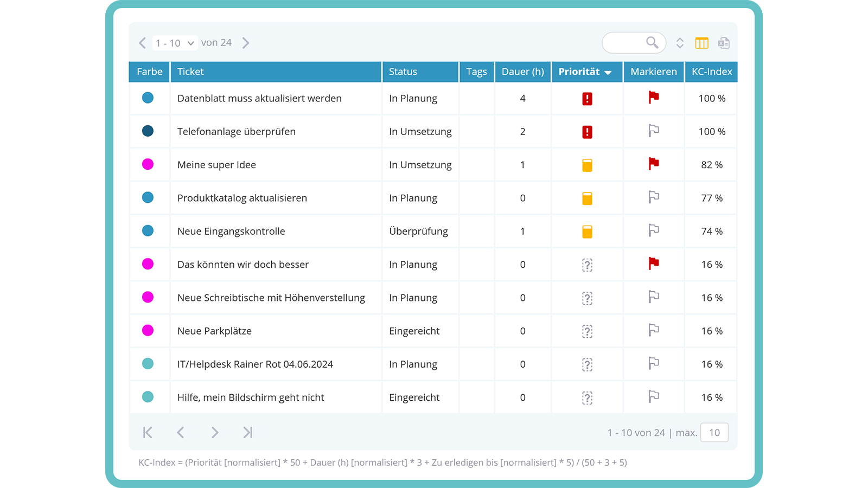The width and height of the screenshot is (868, 488).
Task: Click unknown priority icon for Das könnten wir
Action: (x=587, y=265)
